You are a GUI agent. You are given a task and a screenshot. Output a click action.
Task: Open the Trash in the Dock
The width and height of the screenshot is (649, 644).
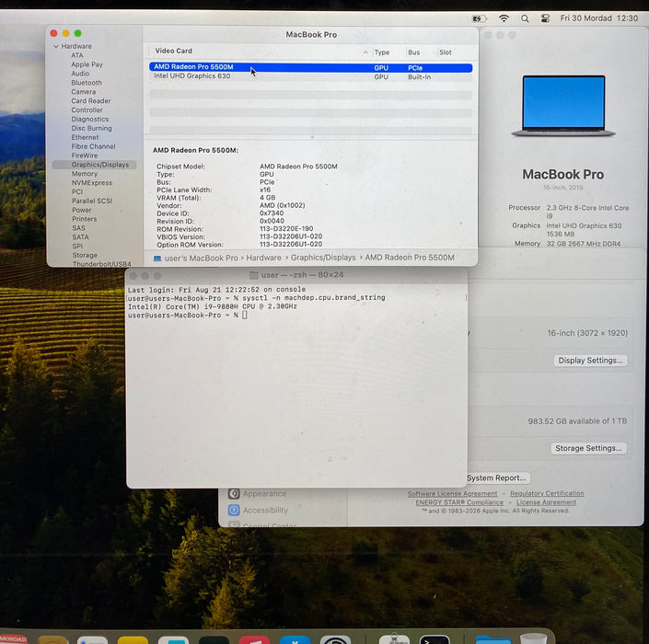533,638
